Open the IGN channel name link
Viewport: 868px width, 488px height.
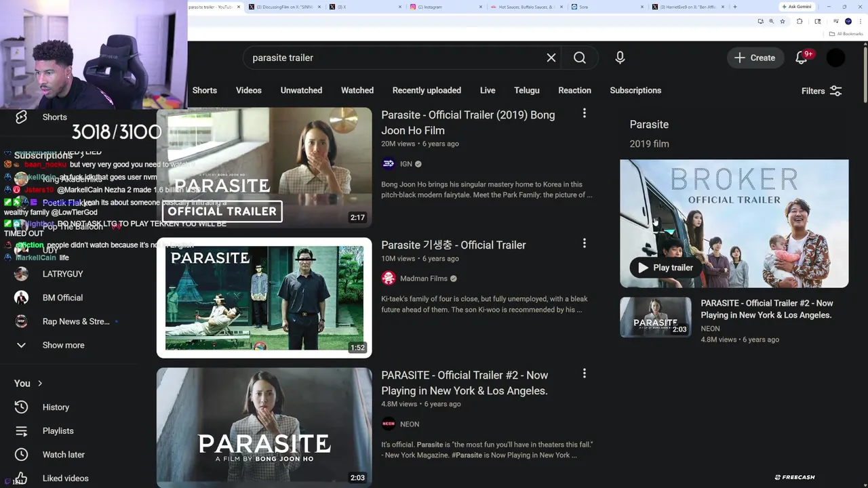[406, 164]
